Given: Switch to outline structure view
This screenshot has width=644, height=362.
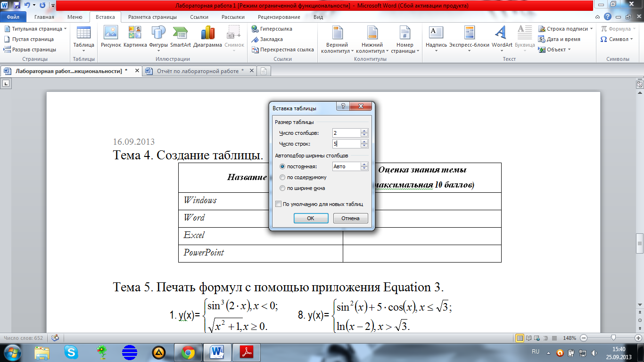Looking at the screenshot, I should pos(545,338).
